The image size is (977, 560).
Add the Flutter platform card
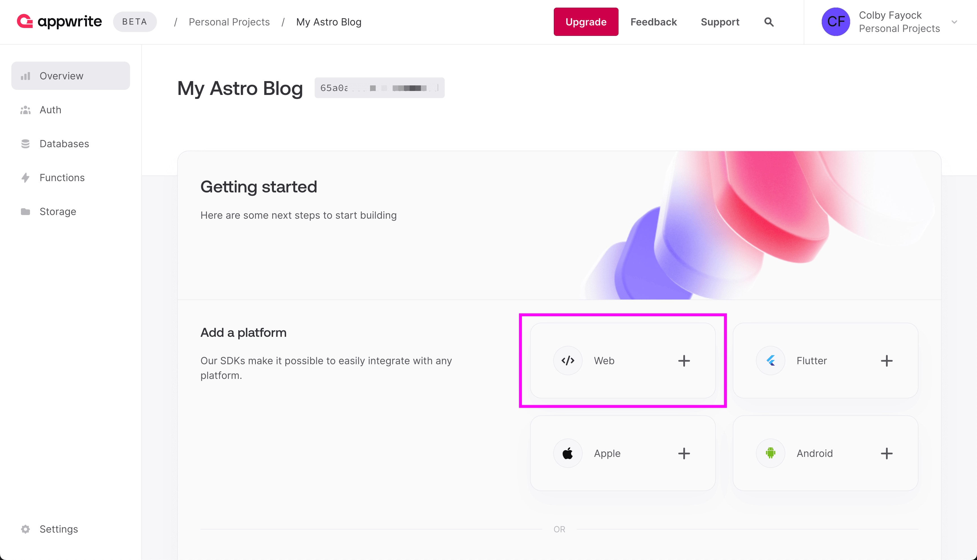pyautogui.click(x=825, y=361)
